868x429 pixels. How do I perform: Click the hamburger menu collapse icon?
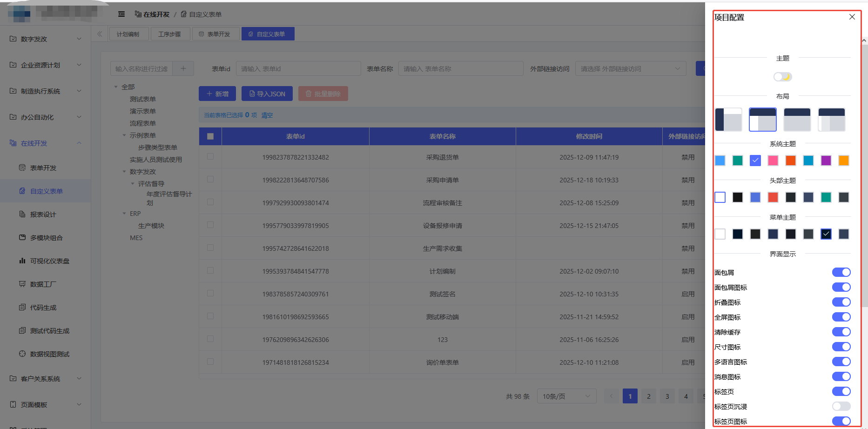[x=121, y=14]
